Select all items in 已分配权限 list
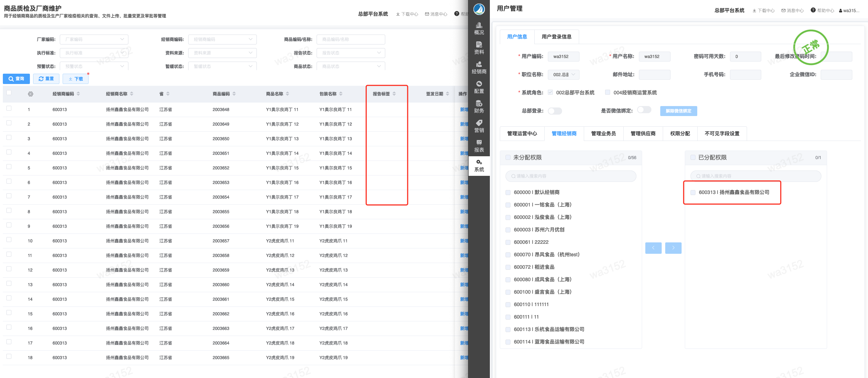This screenshot has width=868, height=378. coord(693,157)
